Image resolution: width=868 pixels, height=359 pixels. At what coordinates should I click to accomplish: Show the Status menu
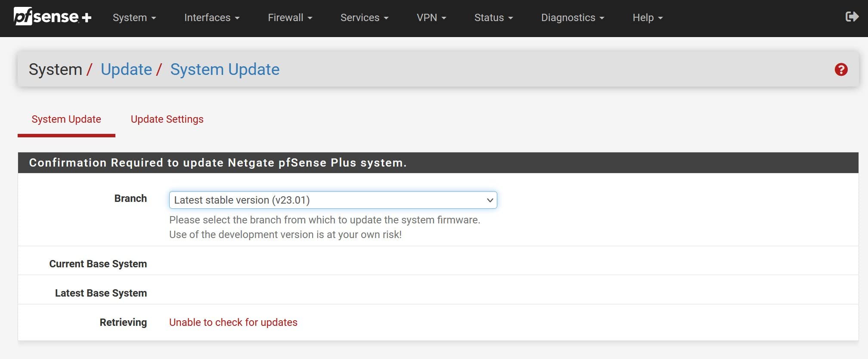(x=493, y=18)
